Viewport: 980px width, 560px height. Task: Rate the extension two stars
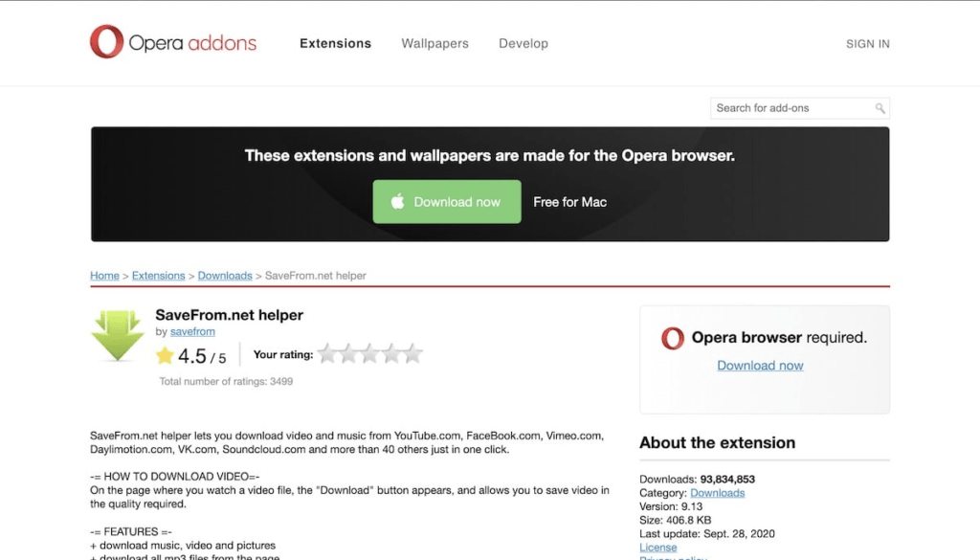pos(348,354)
